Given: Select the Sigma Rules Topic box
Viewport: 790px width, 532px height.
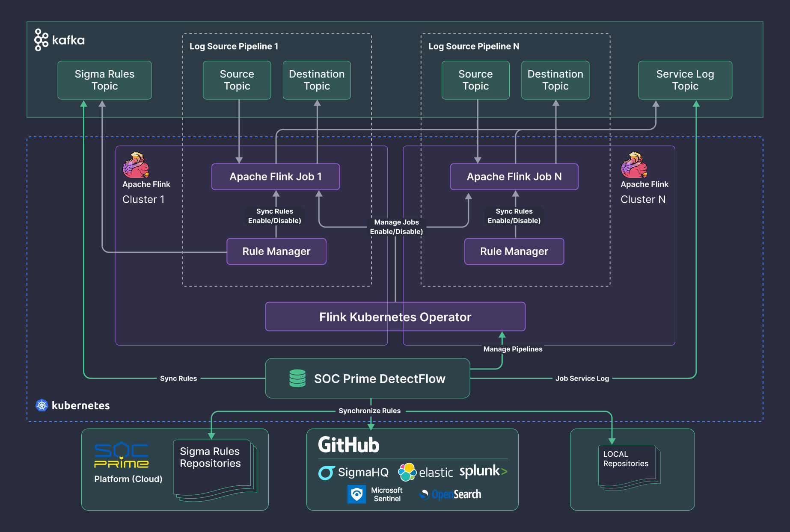Looking at the screenshot, I should click(x=105, y=80).
